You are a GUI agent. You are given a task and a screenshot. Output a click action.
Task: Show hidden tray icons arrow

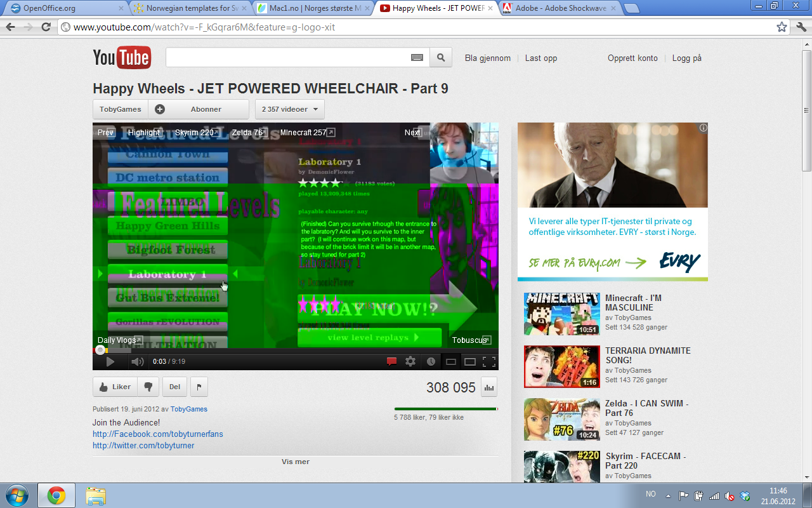[x=668, y=496]
